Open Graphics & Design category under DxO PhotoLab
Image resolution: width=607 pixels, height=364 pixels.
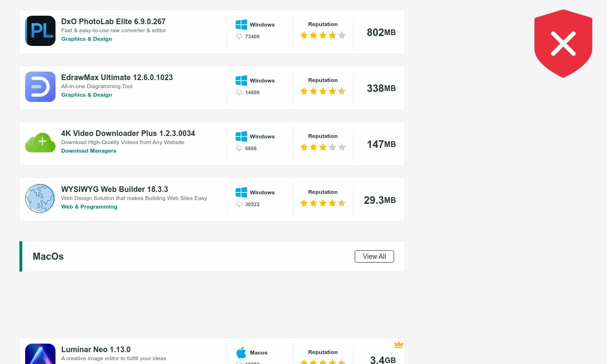click(x=87, y=39)
